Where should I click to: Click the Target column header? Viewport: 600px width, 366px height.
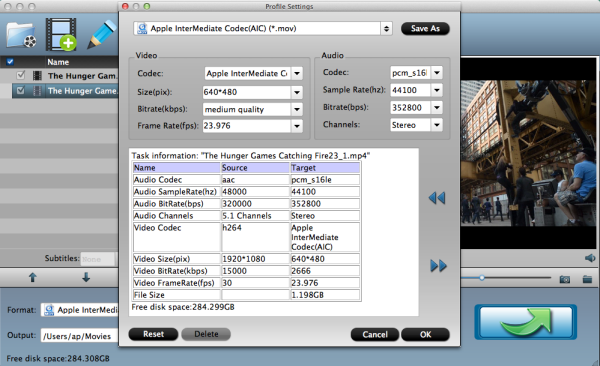pyautogui.click(x=325, y=168)
